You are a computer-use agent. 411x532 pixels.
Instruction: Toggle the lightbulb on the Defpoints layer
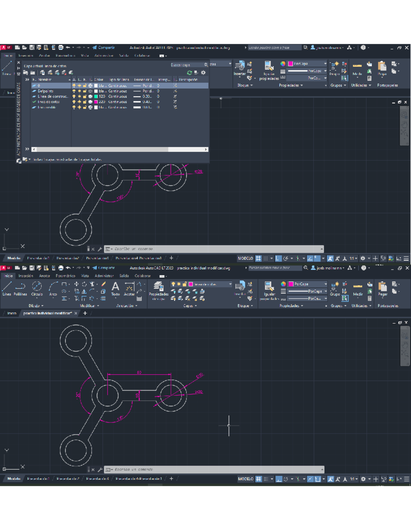pos(74,91)
